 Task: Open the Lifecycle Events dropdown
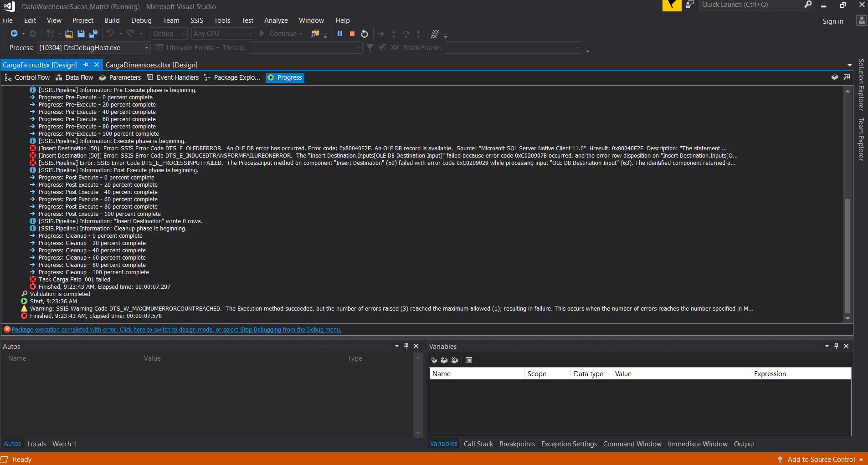click(x=187, y=48)
